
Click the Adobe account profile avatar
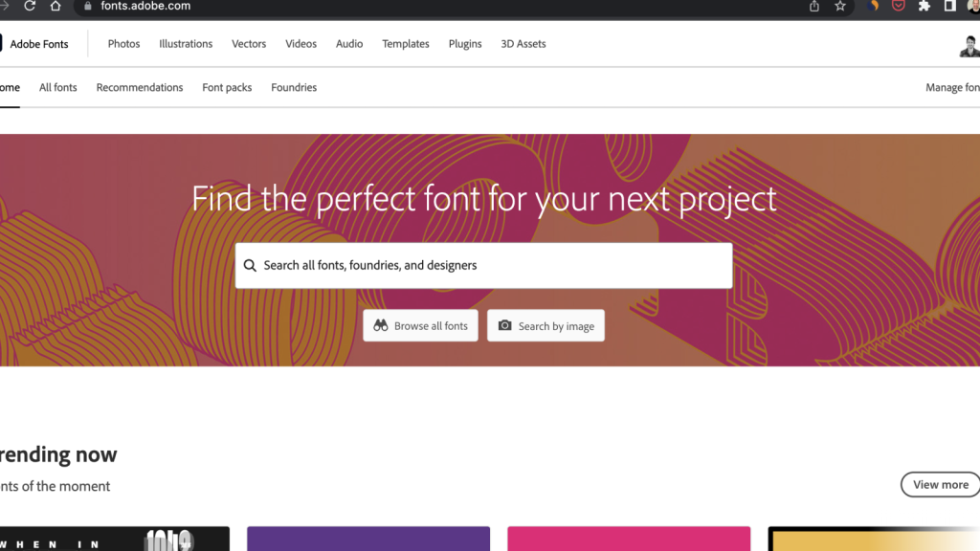click(x=969, y=45)
